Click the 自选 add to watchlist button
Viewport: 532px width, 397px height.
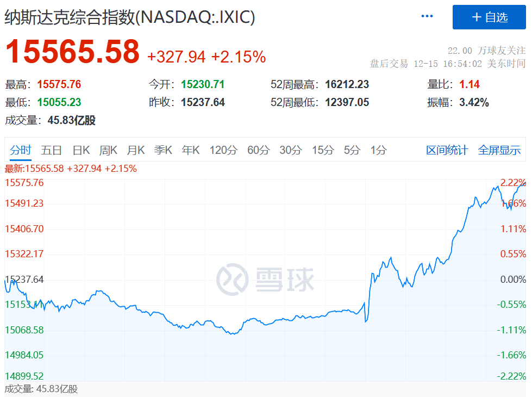(x=490, y=17)
